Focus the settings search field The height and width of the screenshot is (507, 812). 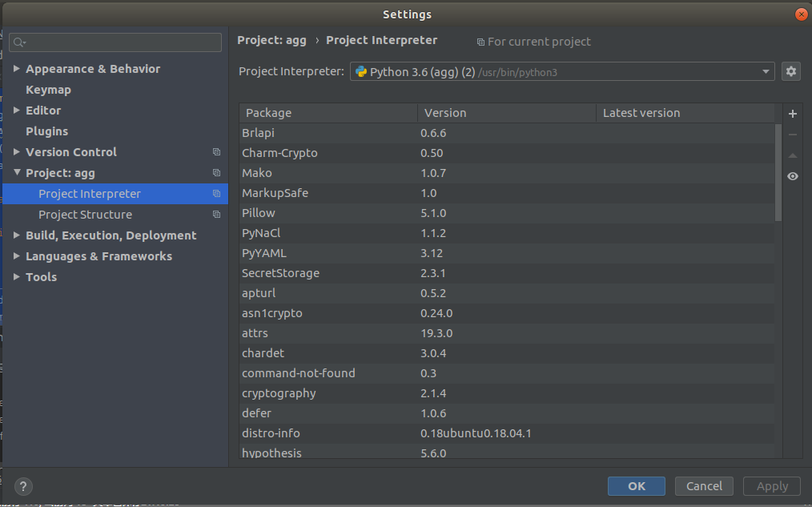tap(120, 42)
